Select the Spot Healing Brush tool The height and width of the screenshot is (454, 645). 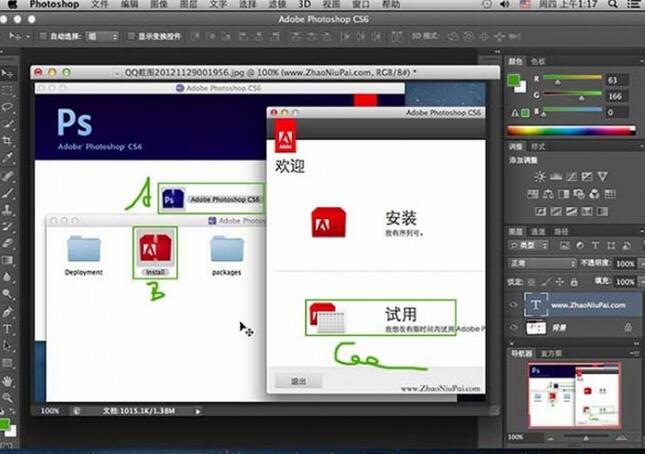tap(7, 176)
